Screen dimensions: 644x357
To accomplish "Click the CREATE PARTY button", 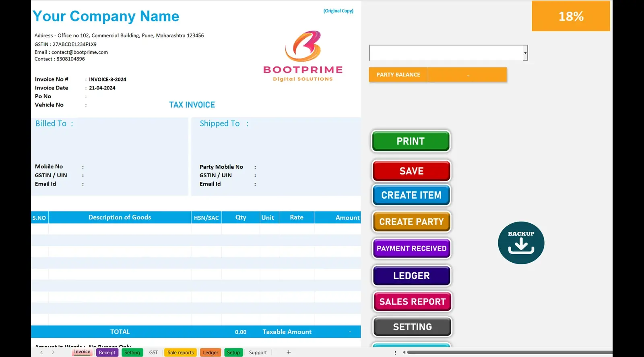I will 411,222.
